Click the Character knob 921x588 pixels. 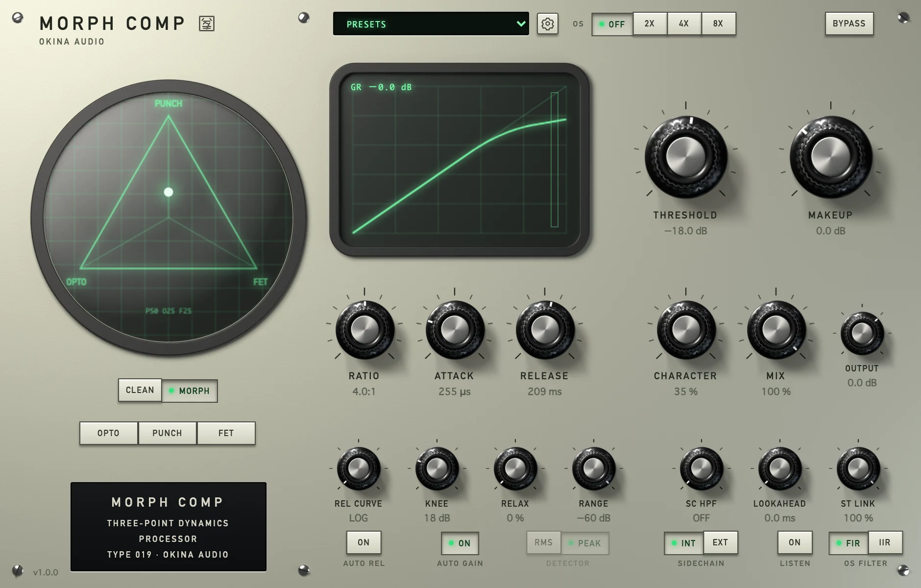point(686,330)
